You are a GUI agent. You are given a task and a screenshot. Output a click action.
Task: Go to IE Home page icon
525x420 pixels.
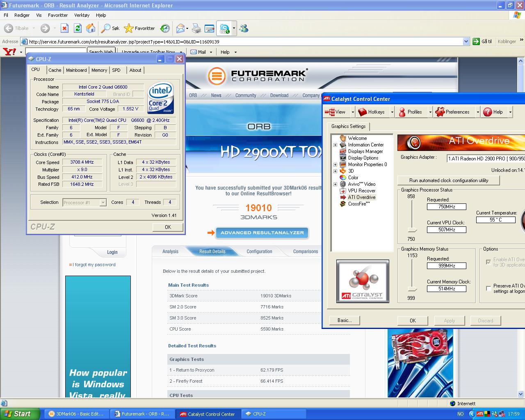click(91, 28)
